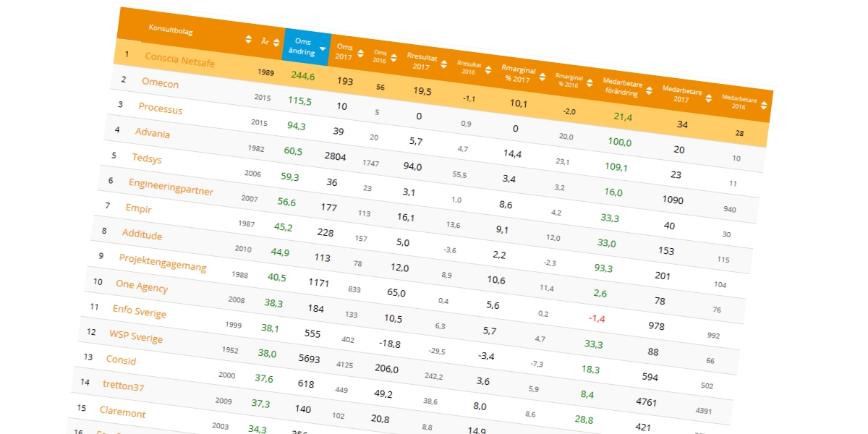
Task: Select the 2804 turnover value for Advania
Action: (336, 156)
